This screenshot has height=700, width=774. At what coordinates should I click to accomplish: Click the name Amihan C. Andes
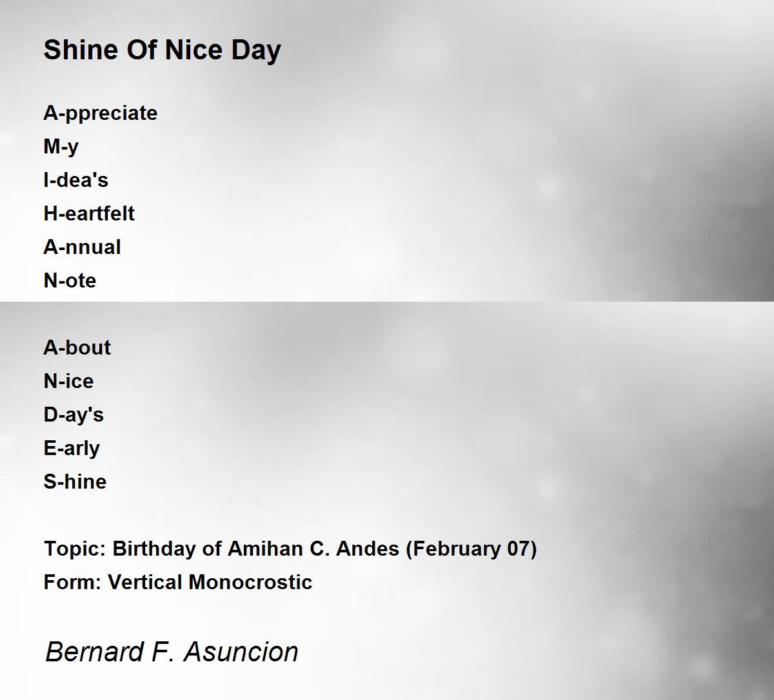[313, 549]
